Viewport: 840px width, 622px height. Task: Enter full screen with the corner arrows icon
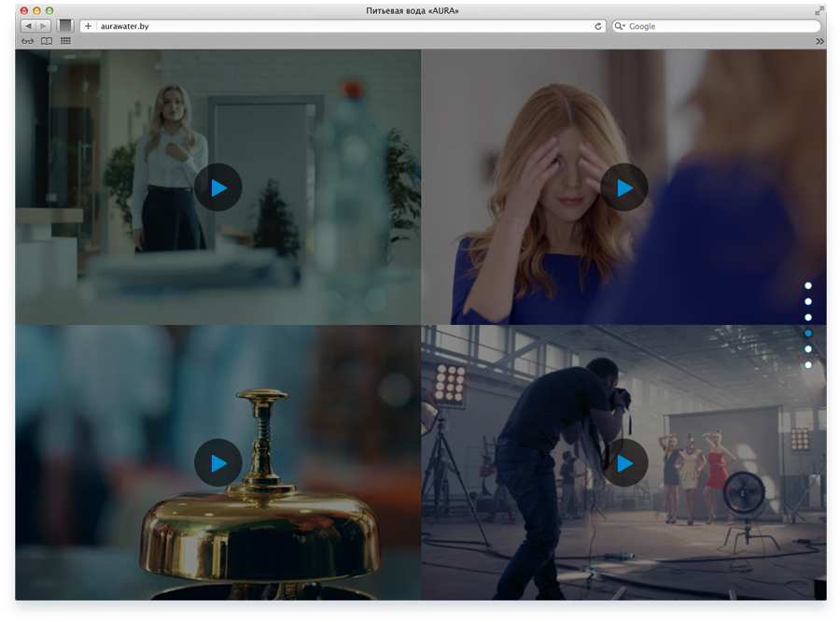[819, 10]
